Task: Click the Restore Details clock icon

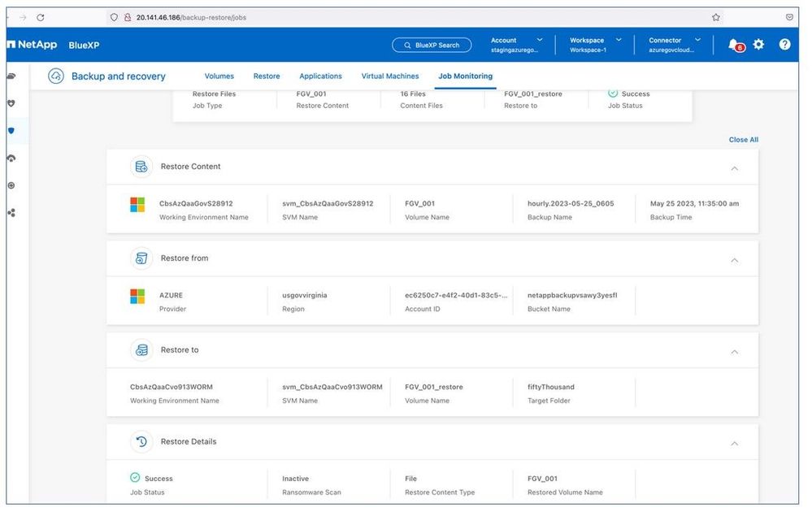Action: click(141, 442)
